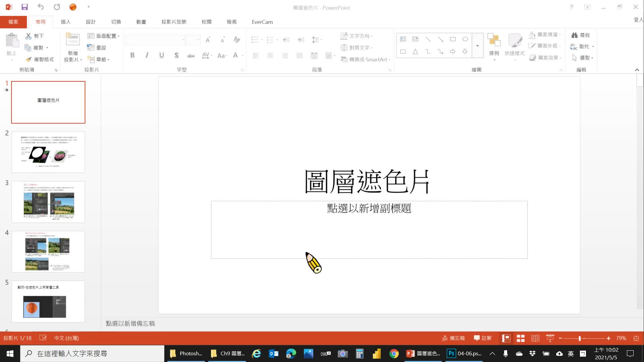Toggle text Shadow formatting

[176, 56]
